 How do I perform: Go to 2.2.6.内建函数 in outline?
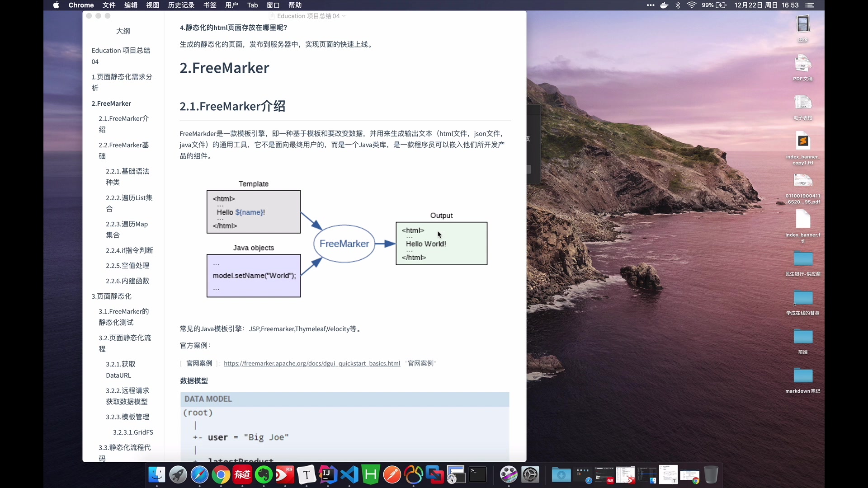tap(127, 281)
